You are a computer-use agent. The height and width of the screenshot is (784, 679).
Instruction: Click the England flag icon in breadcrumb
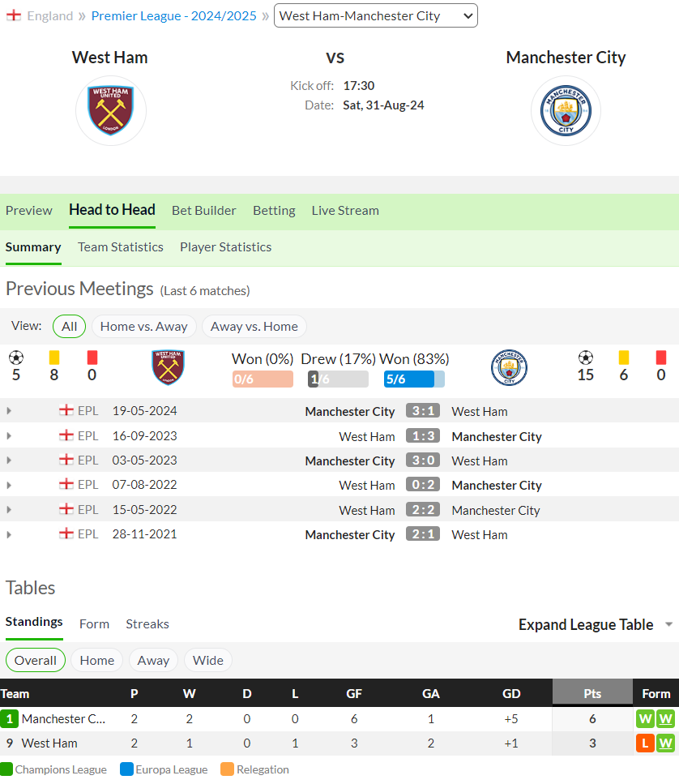pos(14,15)
